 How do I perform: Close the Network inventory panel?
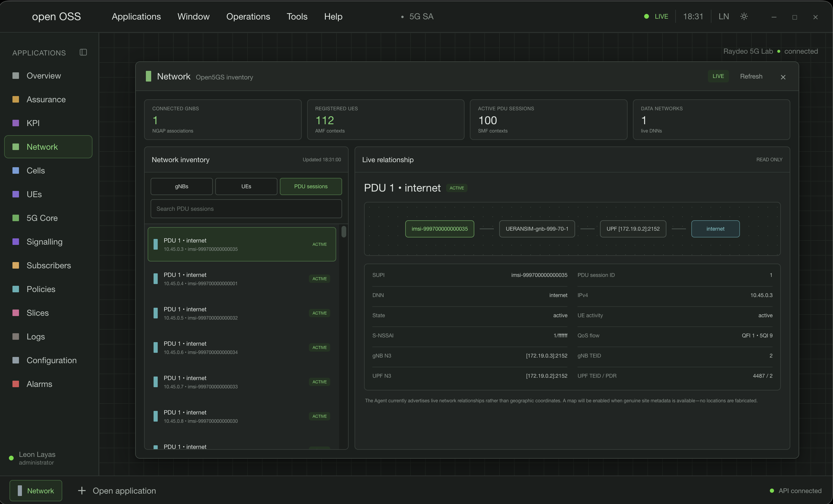(783, 77)
